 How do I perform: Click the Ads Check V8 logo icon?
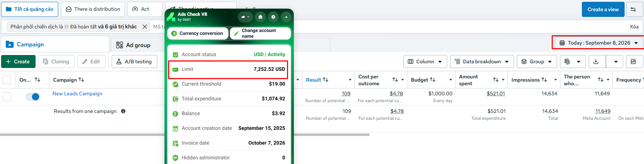point(171,17)
